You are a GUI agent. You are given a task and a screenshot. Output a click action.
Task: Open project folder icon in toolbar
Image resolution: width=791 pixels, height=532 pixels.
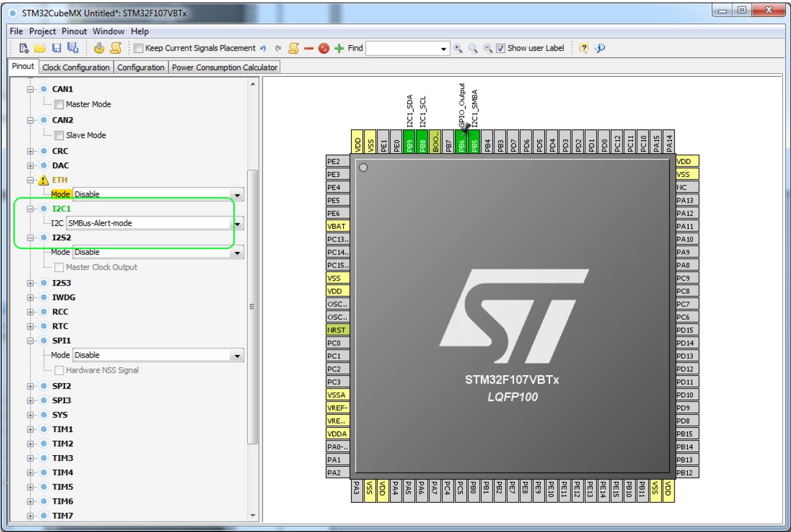click(x=40, y=48)
